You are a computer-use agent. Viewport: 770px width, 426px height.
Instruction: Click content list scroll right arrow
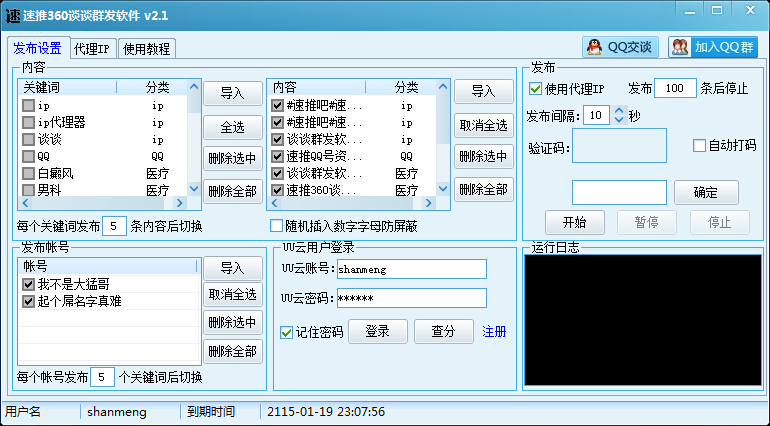click(429, 202)
